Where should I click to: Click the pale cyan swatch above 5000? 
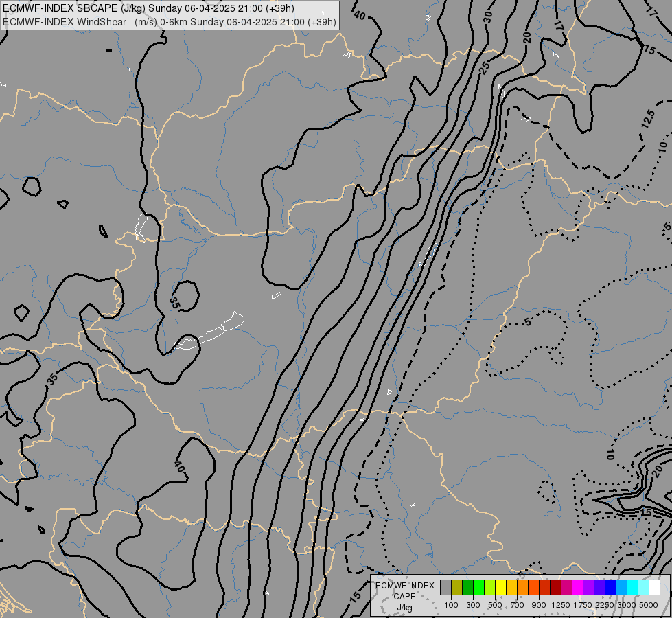click(644, 587)
